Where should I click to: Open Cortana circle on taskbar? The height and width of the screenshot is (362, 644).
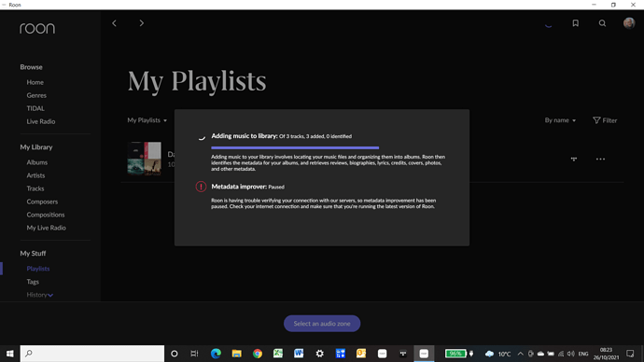(x=175, y=354)
